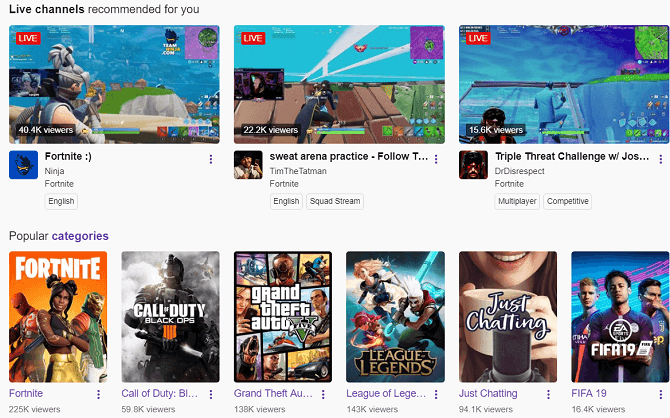
Task: Open options menu for Ninja's stream
Action: tap(210, 159)
